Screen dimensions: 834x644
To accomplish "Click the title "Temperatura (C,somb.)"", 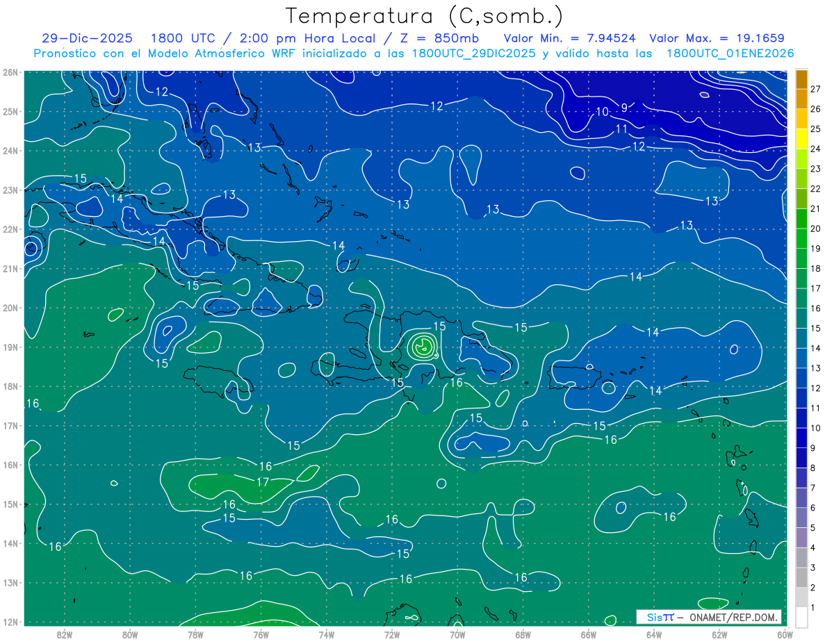I will pyautogui.click(x=425, y=17).
